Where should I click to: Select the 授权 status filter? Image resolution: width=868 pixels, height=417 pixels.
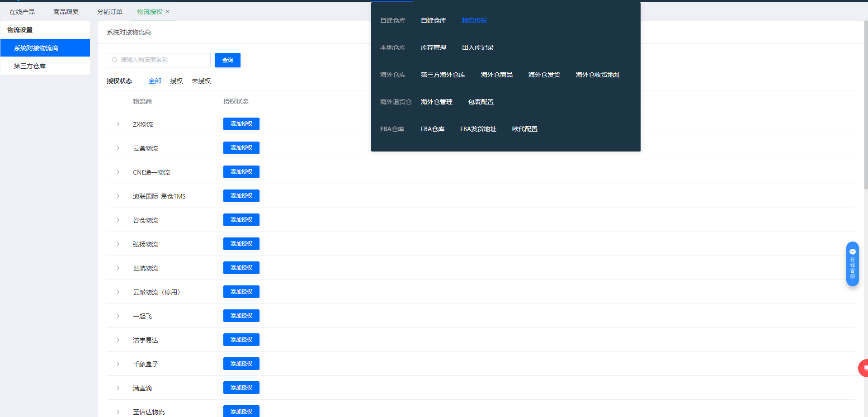tap(176, 81)
